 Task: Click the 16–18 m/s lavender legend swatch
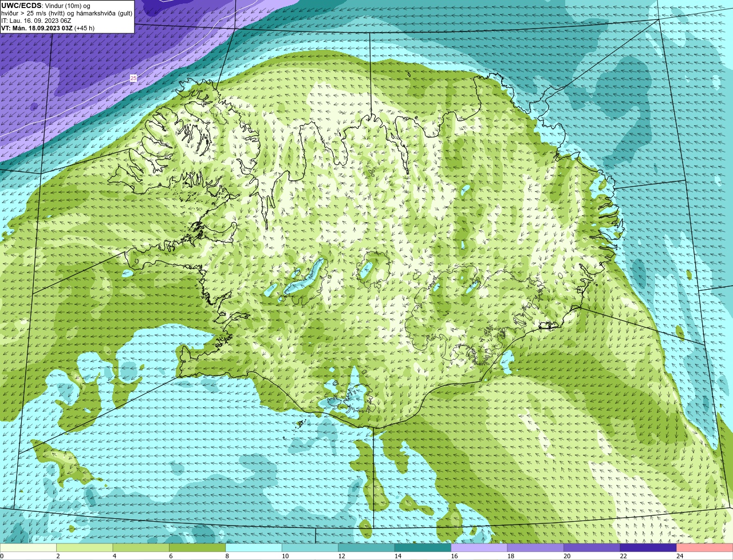tap(479, 548)
